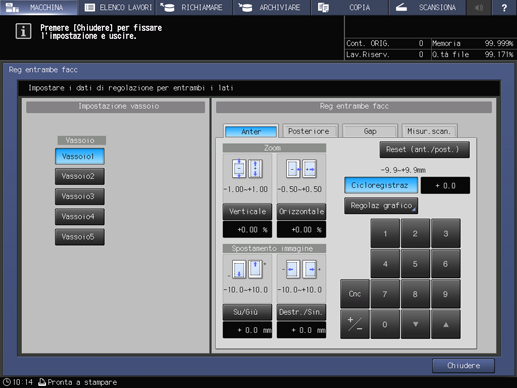Click the information icon beside the message

[x=23, y=31]
